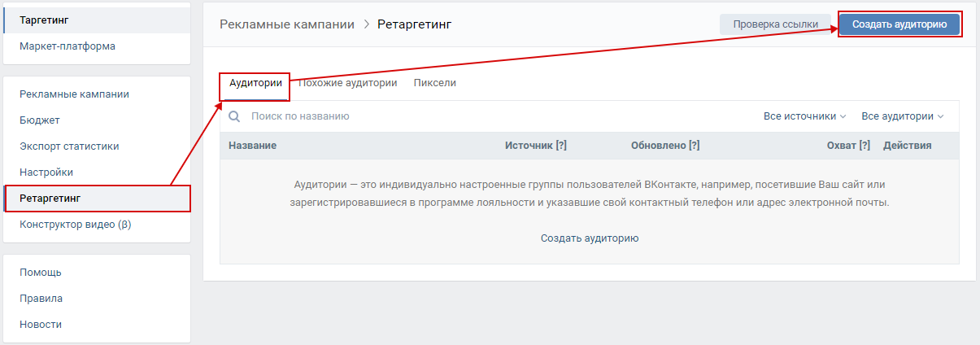
Task: Focus the Поиск по названию field
Action: click(x=488, y=116)
